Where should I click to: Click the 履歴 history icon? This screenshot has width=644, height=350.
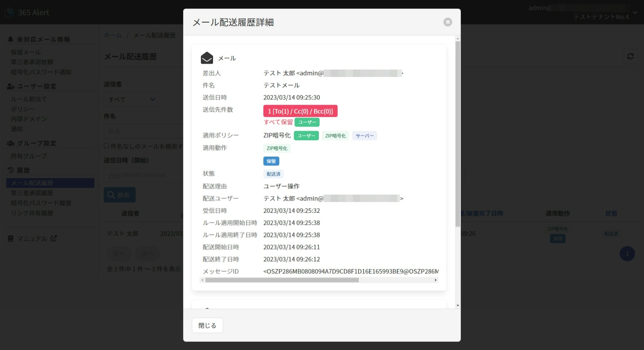click(10, 170)
